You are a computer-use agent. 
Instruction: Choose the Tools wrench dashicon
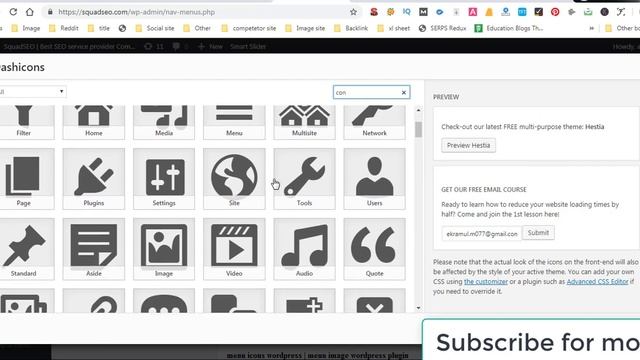pyautogui.click(x=304, y=179)
